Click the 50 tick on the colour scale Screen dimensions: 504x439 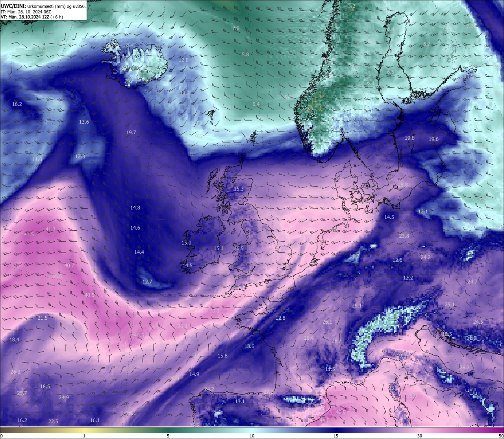pyautogui.click(x=501, y=436)
